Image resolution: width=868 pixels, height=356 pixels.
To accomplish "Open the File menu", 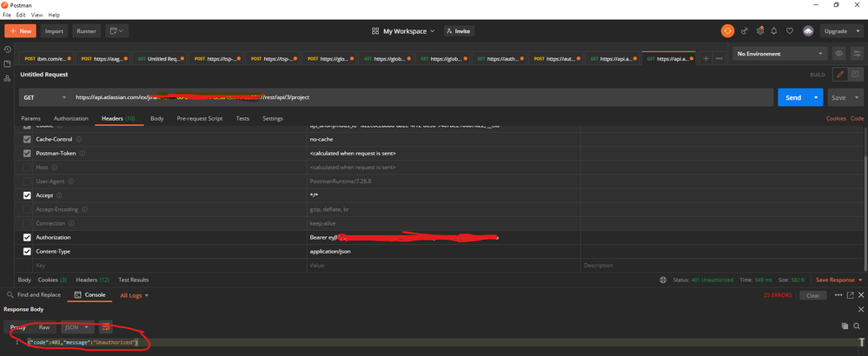I will click(x=7, y=15).
